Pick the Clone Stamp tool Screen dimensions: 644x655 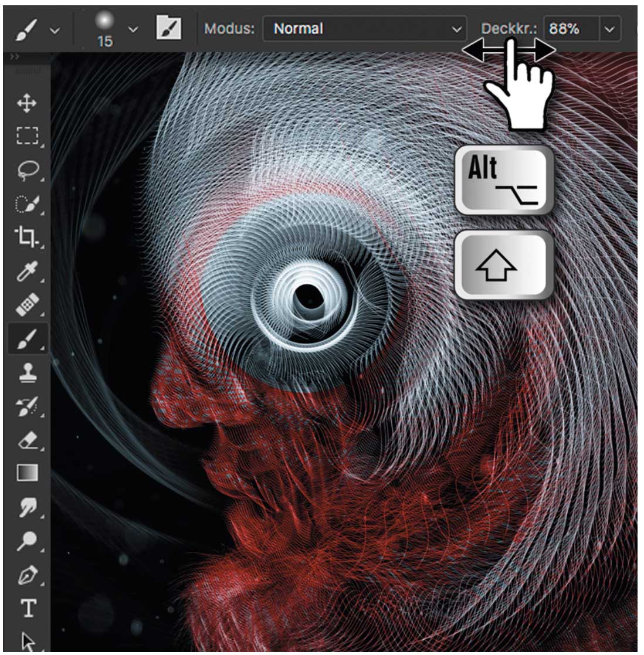coord(28,372)
